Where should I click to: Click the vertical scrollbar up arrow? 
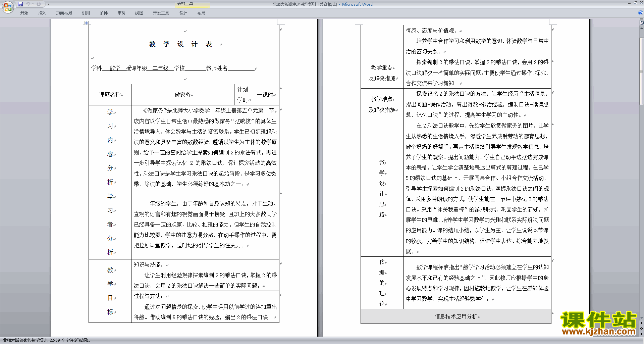642,28
